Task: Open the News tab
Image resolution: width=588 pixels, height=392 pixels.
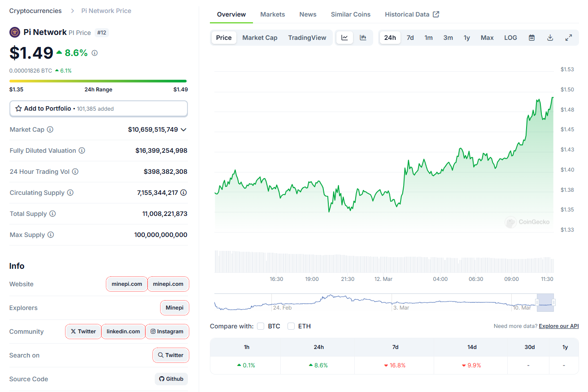Action: click(x=308, y=14)
